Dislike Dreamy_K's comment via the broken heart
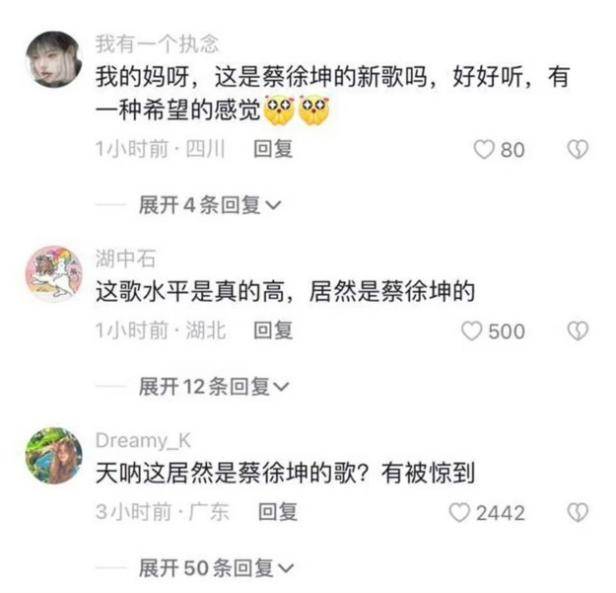The image size is (616, 593). click(x=578, y=512)
